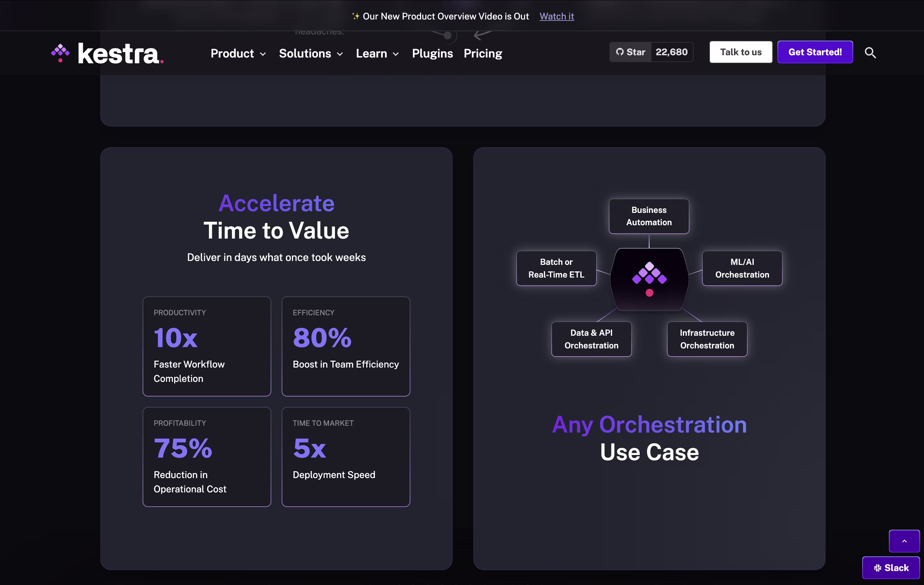Click the Batch or Real-Time ETL box

pyautogui.click(x=556, y=268)
